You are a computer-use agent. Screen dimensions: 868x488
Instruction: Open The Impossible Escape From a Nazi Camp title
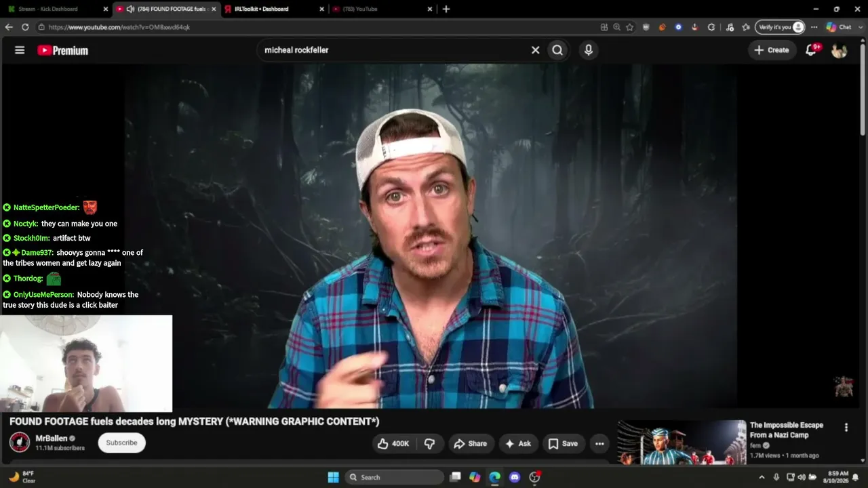point(787,430)
